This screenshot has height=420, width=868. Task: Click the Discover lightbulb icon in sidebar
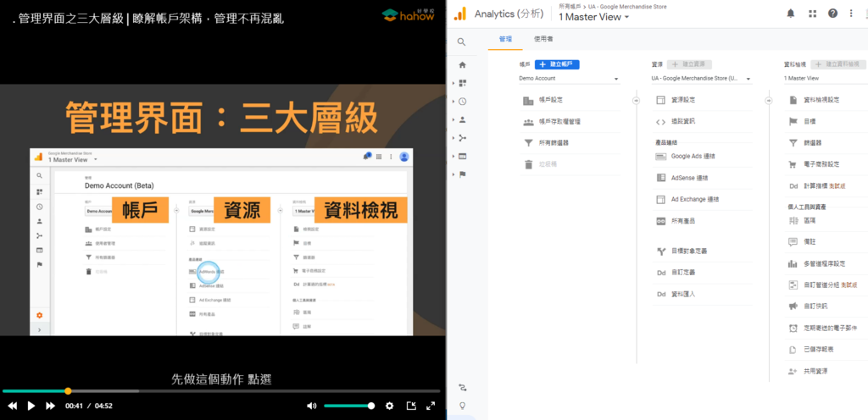[x=462, y=406]
